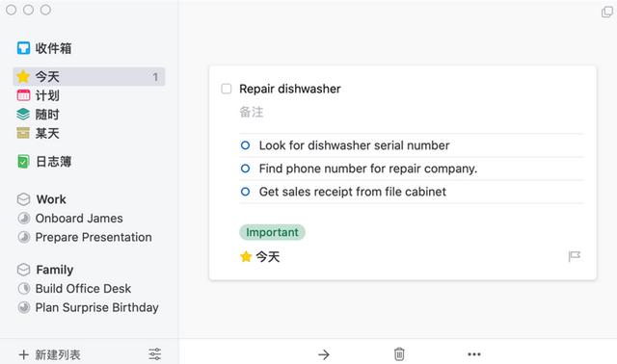Select the 今天 list in sidebar
This screenshot has width=617, height=364.
89,77
